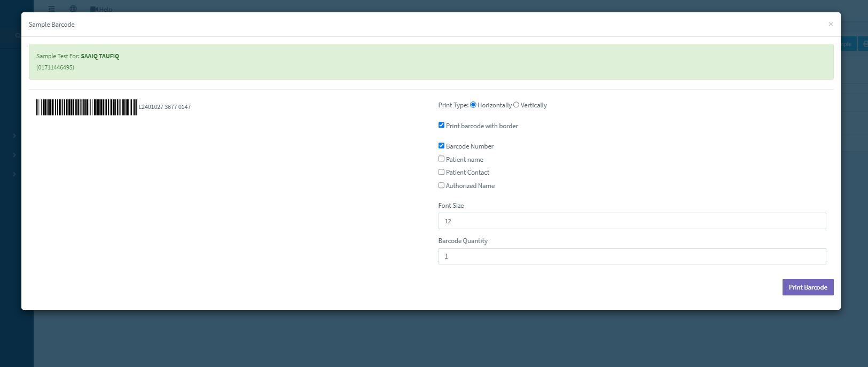Uncheck Print barcode with border
The height and width of the screenshot is (367, 868).
tap(441, 125)
